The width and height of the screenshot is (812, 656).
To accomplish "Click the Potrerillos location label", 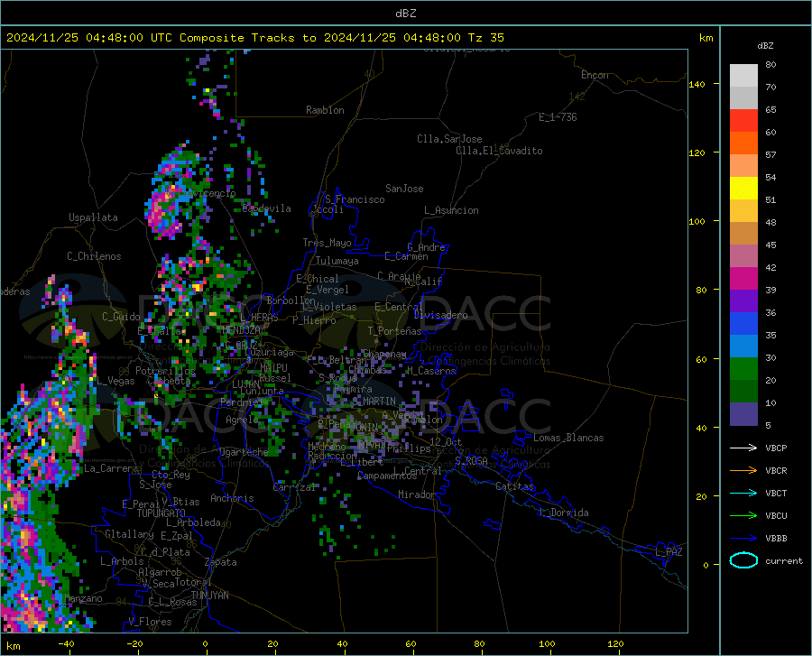I will [x=165, y=371].
